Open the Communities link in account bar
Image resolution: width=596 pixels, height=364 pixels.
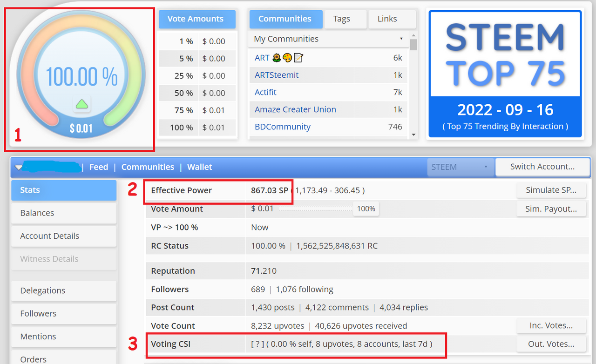[148, 167]
